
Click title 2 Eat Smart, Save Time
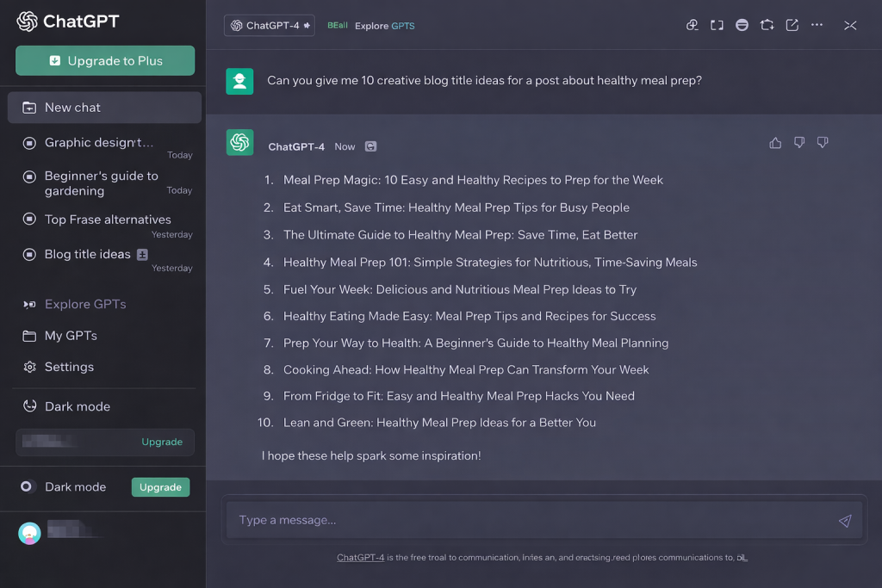coord(457,207)
